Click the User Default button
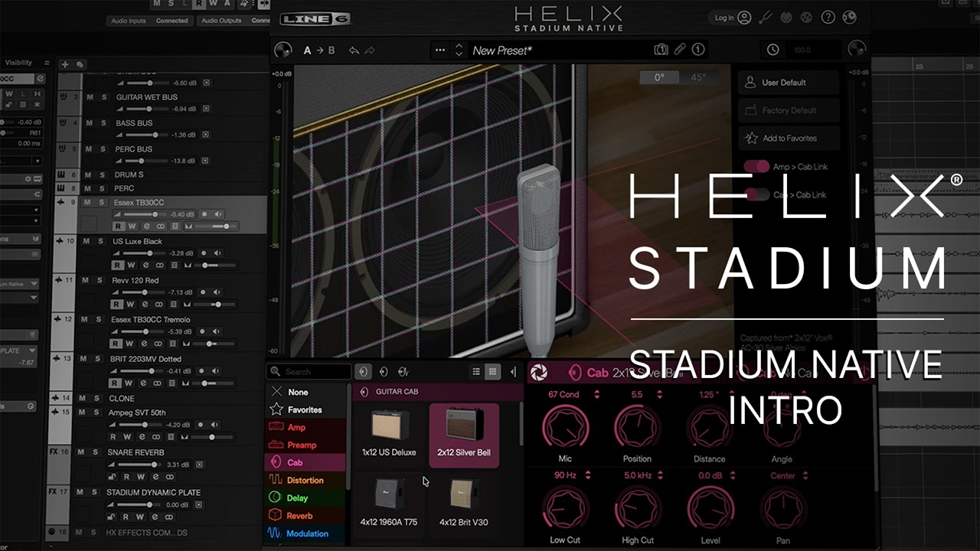Viewport: 980px width, 551px height. pyautogui.click(x=789, y=83)
